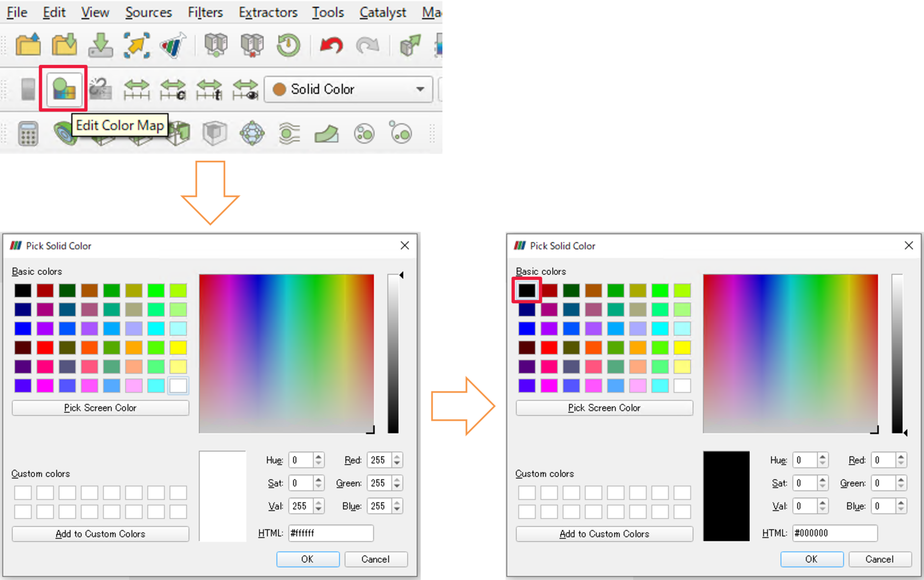Click the Undo red arrow icon
This screenshot has height=580, width=924.
[331, 45]
